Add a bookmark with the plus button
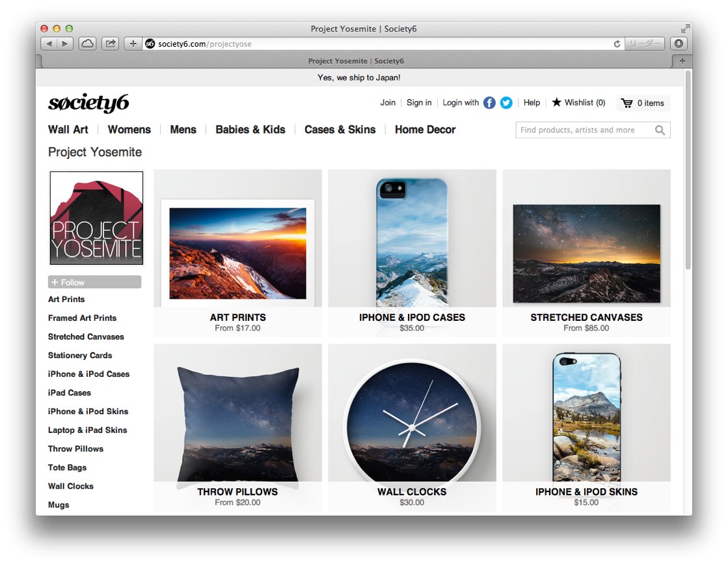Viewport: 728px width, 565px height. (133, 44)
